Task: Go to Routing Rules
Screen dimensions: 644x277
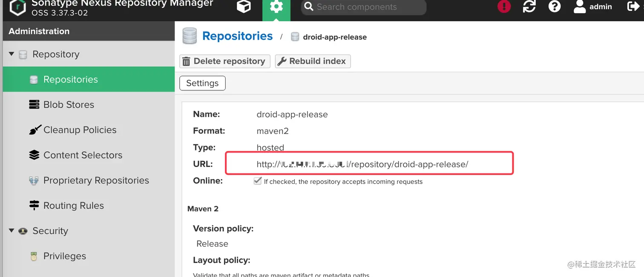Action: coord(73,206)
